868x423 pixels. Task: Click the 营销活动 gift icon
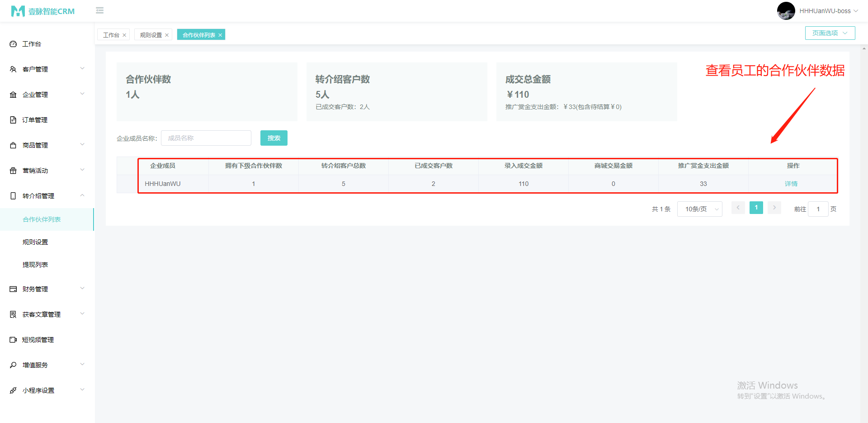(x=13, y=171)
